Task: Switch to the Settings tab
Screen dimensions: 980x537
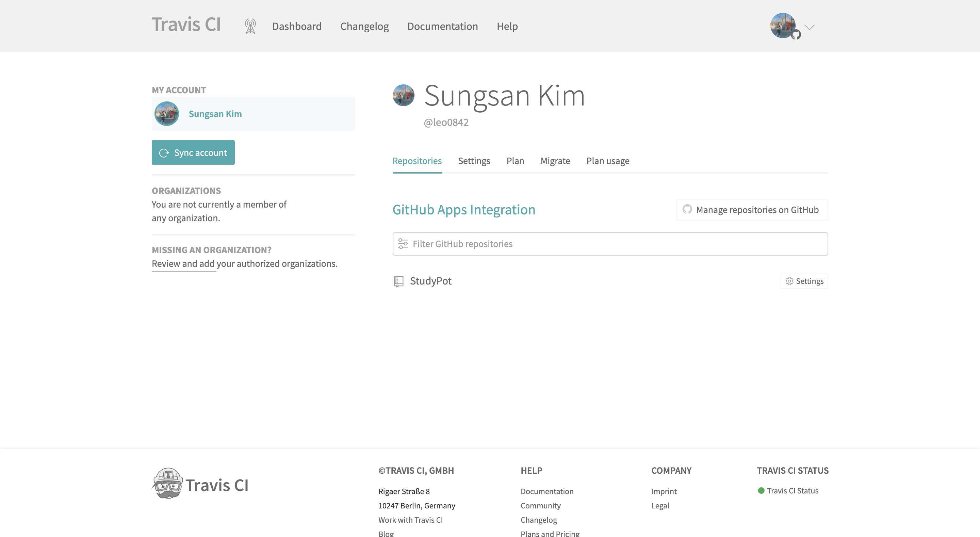Action: (x=474, y=161)
